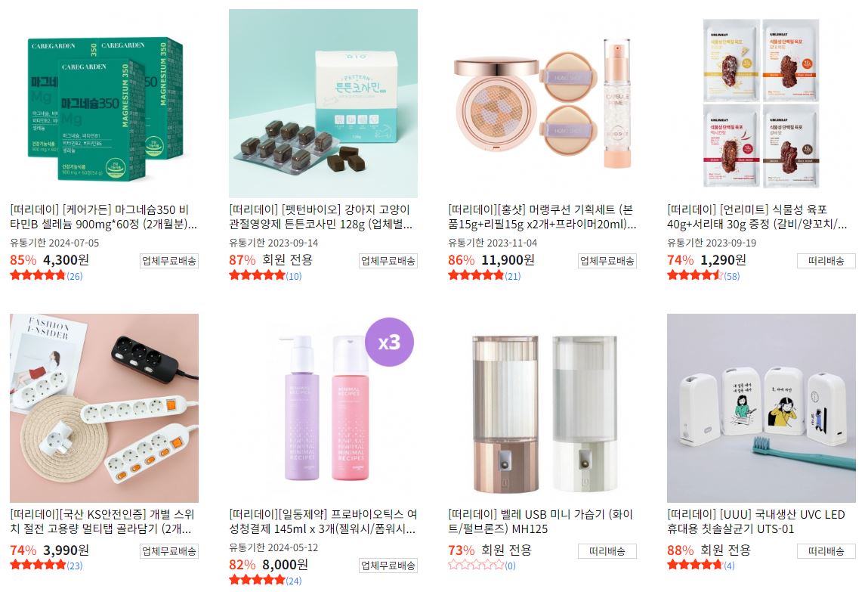Open the UVC LED toothbrush sterilizer image
This screenshot has height=592, width=868.
[x=761, y=408]
